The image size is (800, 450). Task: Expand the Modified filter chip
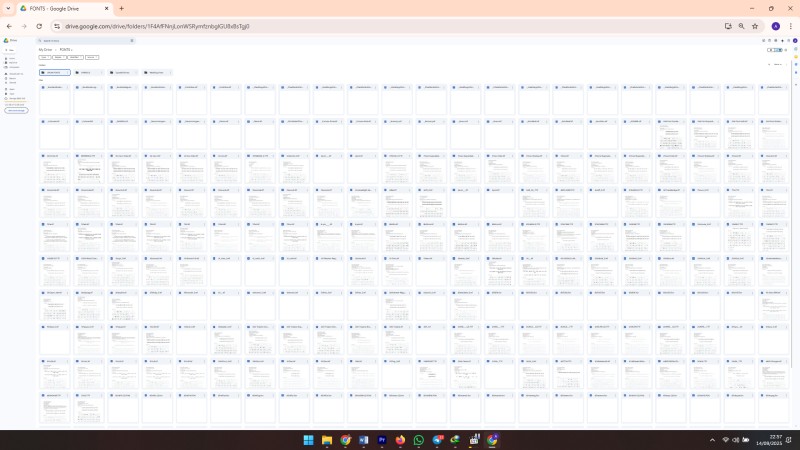(76, 57)
